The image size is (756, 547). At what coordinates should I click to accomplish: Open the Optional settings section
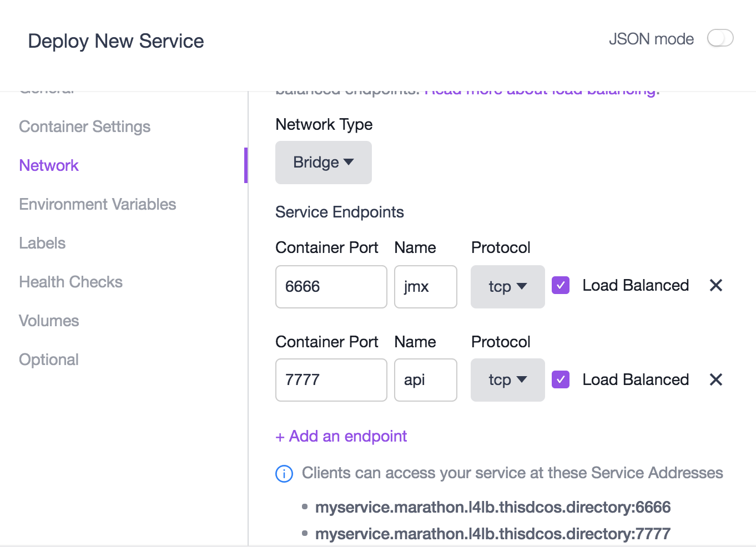pos(49,359)
